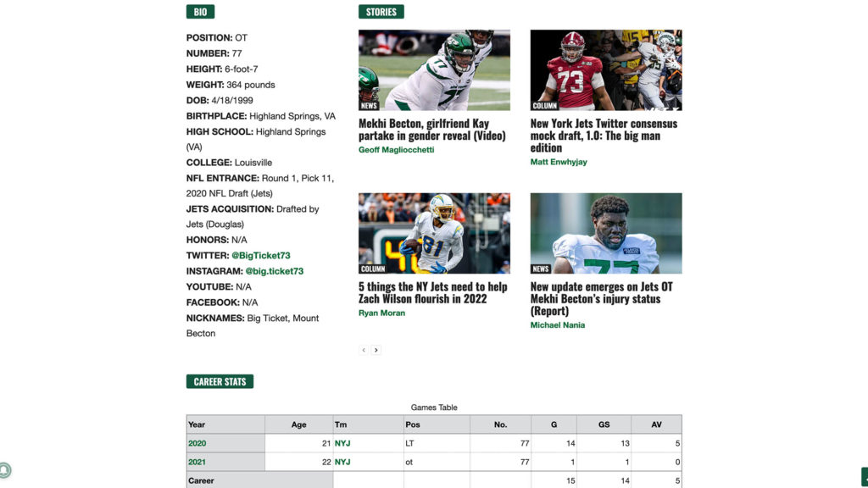Click the POSITION: OT bio line
Image resolution: width=868 pixels, height=488 pixels.
click(x=216, y=38)
